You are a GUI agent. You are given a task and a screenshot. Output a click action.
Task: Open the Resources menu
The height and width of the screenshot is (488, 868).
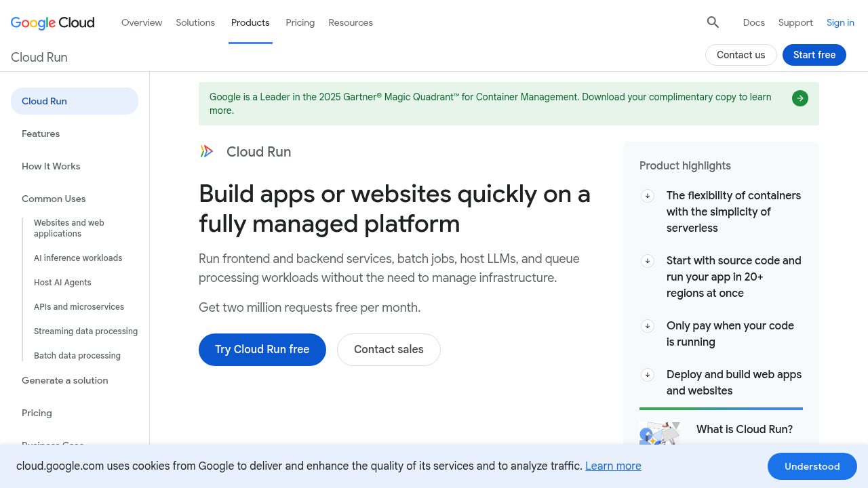click(x=351, y=22)
